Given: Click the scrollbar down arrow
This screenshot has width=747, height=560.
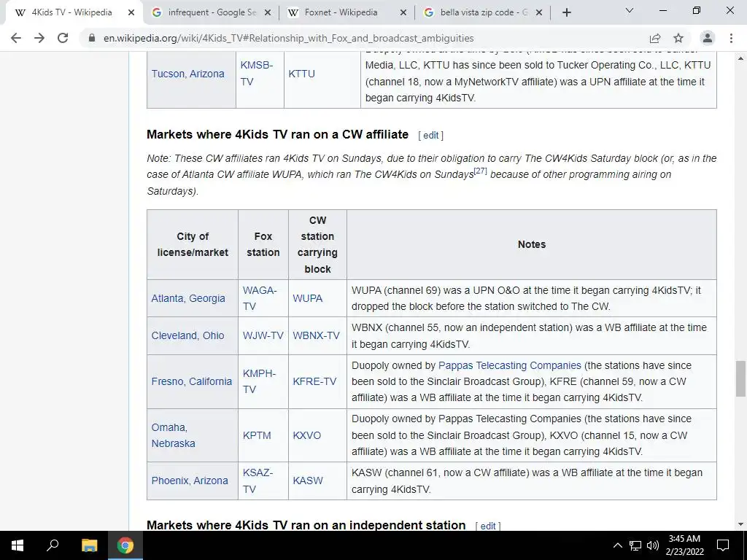Looking at the screenshot, I should coord(740,524).
